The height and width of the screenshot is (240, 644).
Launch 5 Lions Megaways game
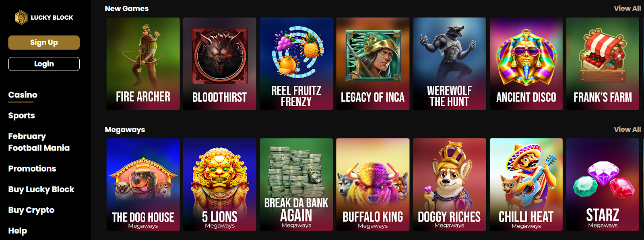coord(220,184)
